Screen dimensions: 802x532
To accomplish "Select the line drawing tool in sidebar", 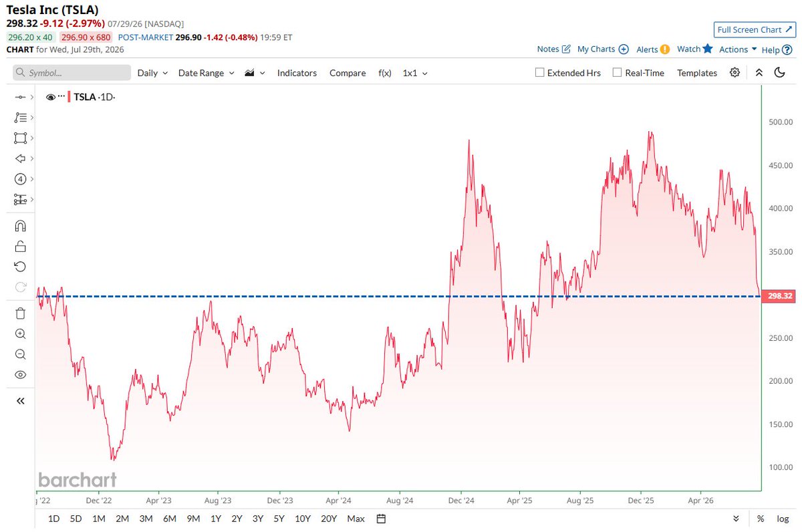I will click(x=20, y=97).
